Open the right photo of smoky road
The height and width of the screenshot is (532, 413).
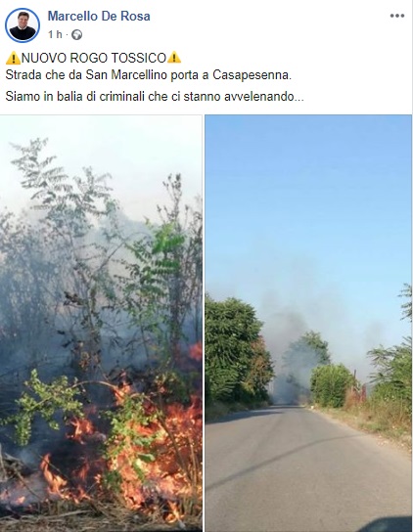coord(308,324)
